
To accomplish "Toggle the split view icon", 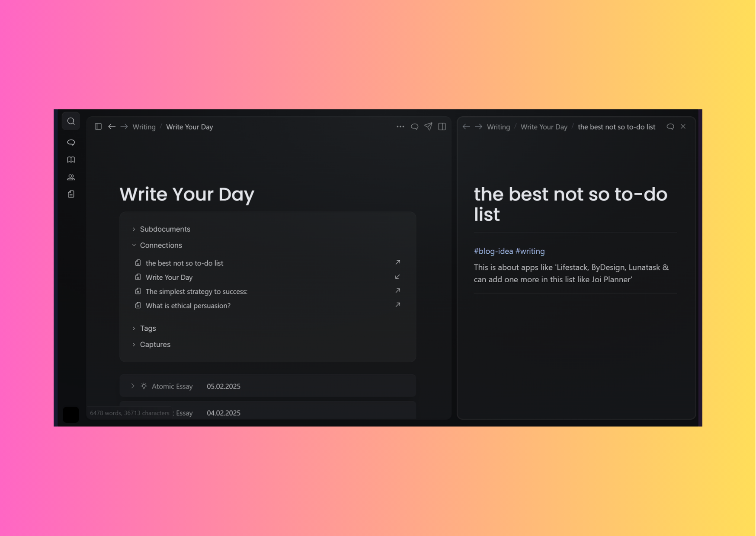I will point(442,127).
